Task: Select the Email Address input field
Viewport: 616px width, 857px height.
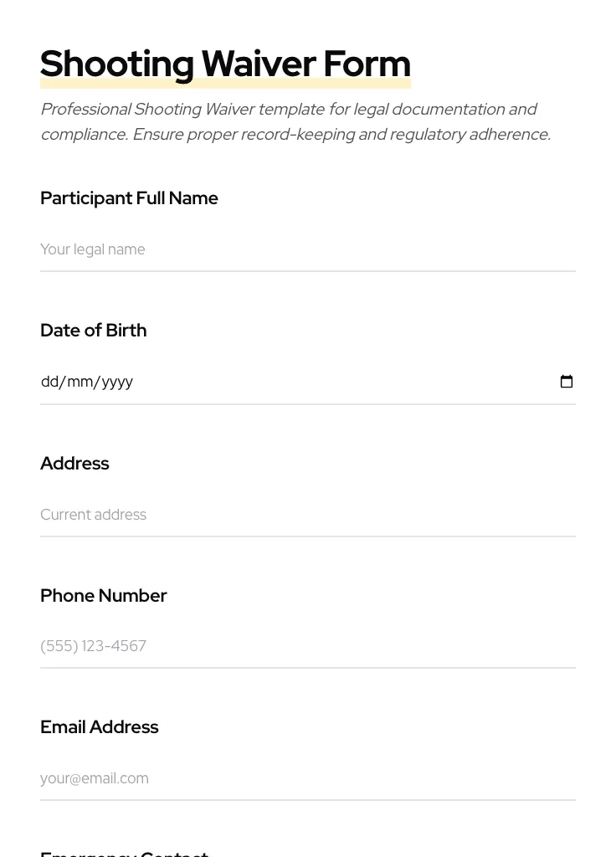Action: point(307,778)
